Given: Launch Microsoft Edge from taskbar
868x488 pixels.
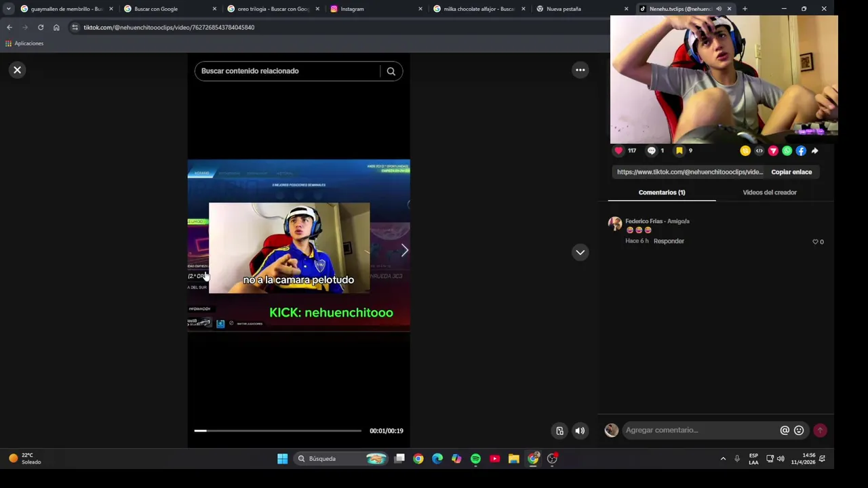Looking at the screenshot, I should [437, 459].
